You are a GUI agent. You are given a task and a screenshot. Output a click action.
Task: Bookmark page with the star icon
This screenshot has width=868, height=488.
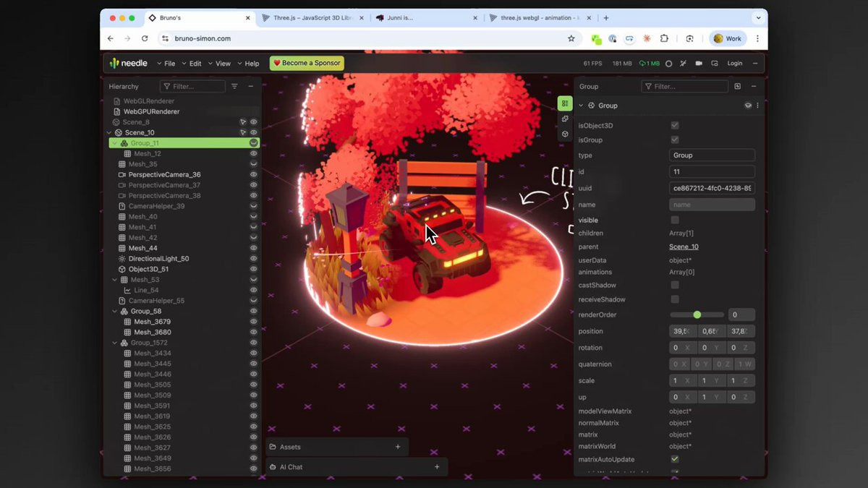[x=571, y=38]
